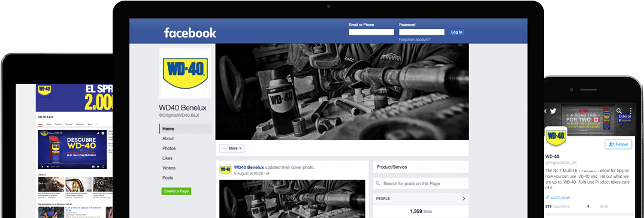The width and height of the screenshot is (644, 218).
Task: Click @OriginalWD40_UK handle on phone
Action: pos(561,163)
